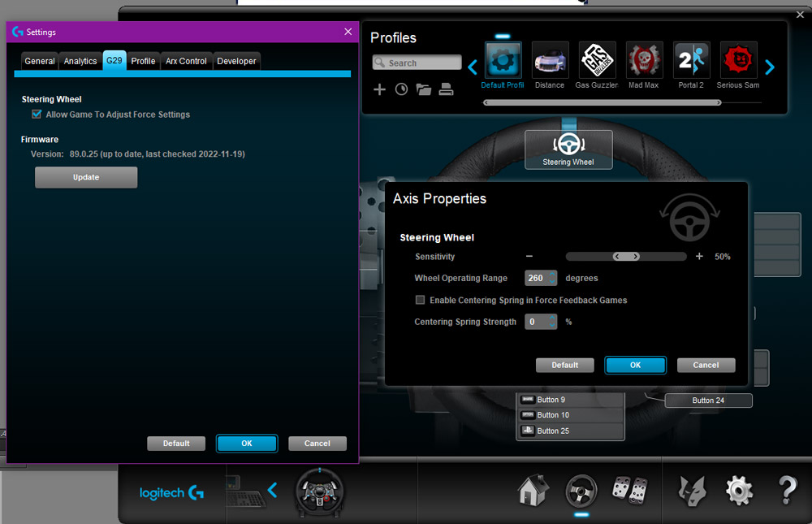Select the Distance game profile
The width and height of the screenshot is (812, 524).
click(550, 59)
